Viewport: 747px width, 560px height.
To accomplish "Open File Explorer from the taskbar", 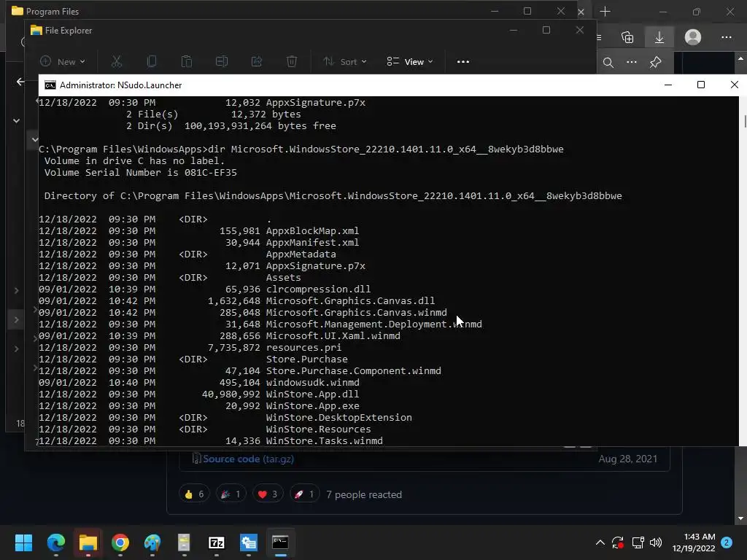I will [x=88, y=542].
